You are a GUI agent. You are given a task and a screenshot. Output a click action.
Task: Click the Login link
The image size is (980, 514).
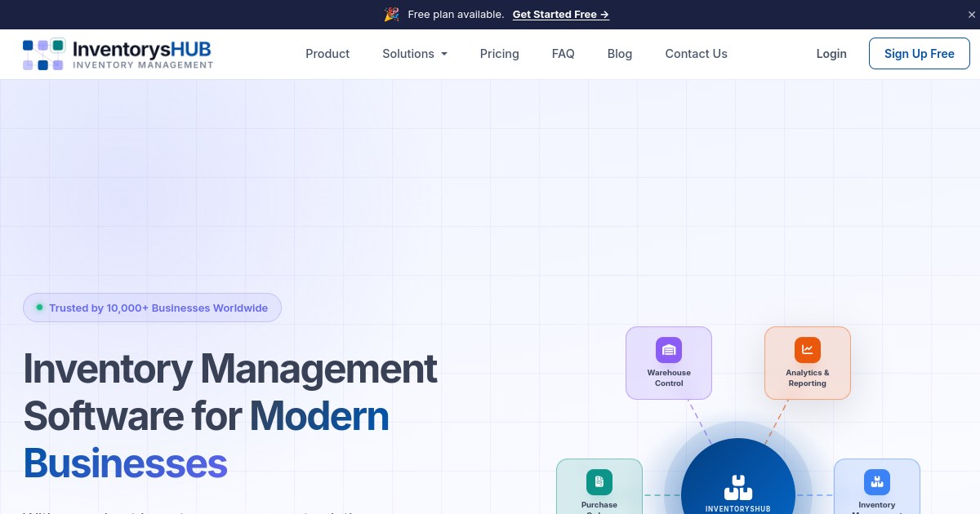[831, 54]
